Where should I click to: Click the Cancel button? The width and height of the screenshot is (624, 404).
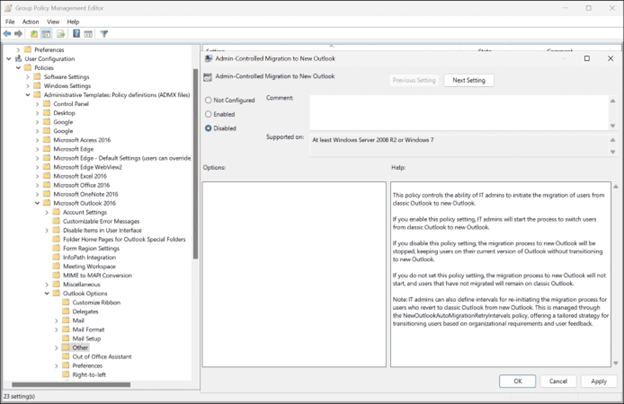(558, 381)
